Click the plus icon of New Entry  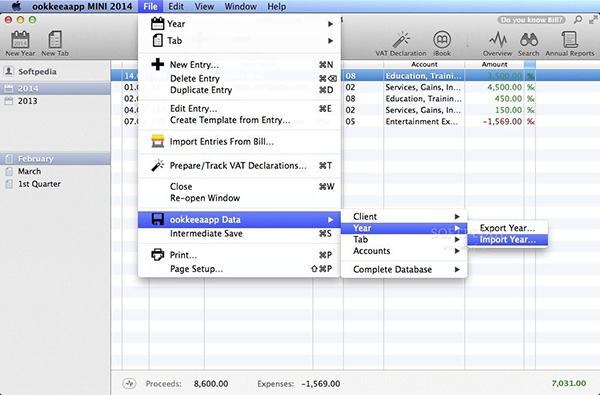[157, 64]
